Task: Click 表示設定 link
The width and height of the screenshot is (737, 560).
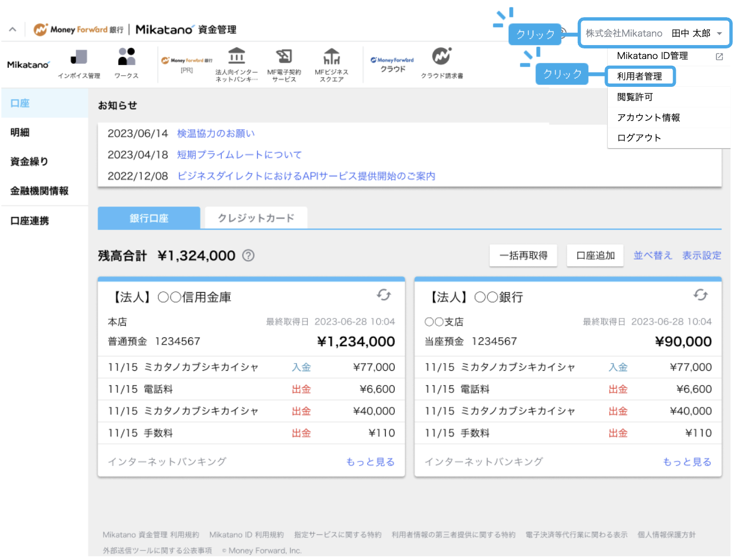Action: (x=702, y=256)
